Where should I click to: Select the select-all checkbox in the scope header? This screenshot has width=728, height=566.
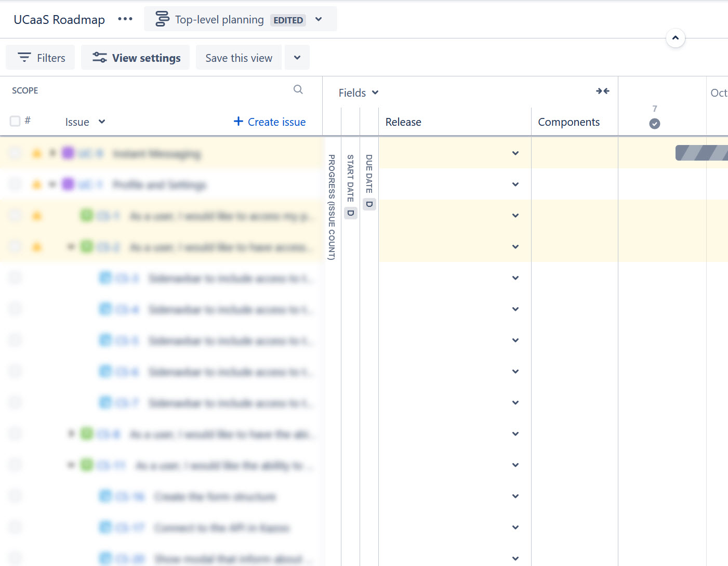tap(15, 121)
